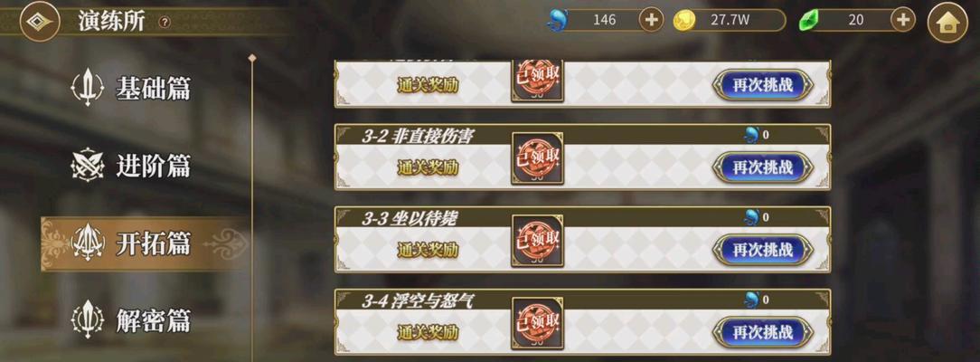Viewport: 980px width, 362px height.
Task: Open the claimed reward icon for stage 3-3
Action: pyautogui.click(x=538, y=241)
